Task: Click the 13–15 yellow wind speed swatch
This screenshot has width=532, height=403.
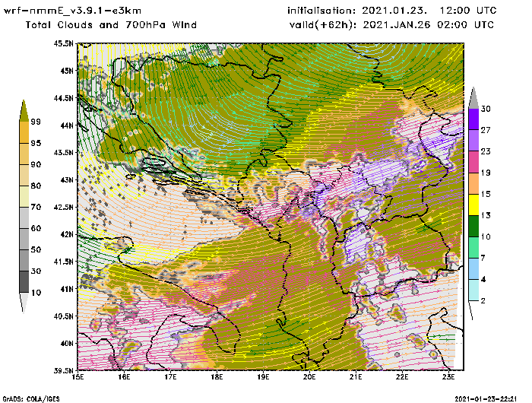Action: (473, 205)
